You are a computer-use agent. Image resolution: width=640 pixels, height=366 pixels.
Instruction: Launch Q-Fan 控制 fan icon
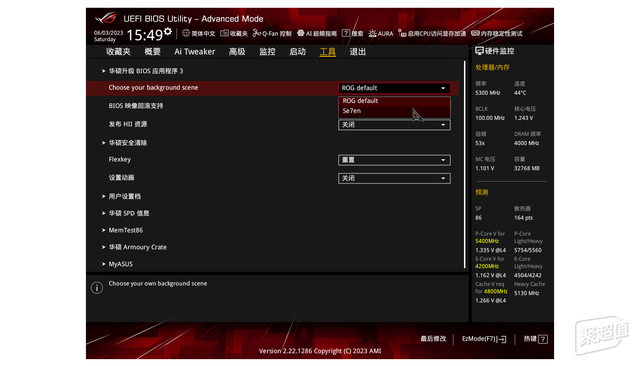pyautogui.click(x=256, y=33)
